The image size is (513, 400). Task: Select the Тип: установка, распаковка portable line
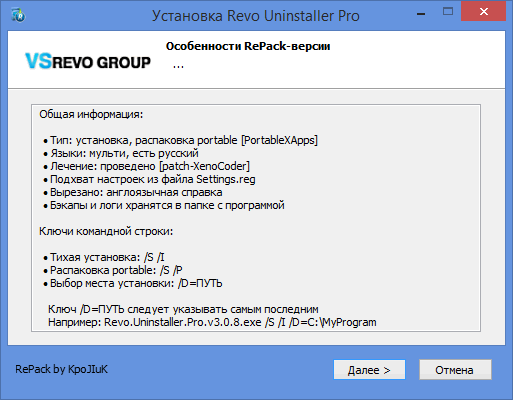pyautogui.click(x=180, y=140)
